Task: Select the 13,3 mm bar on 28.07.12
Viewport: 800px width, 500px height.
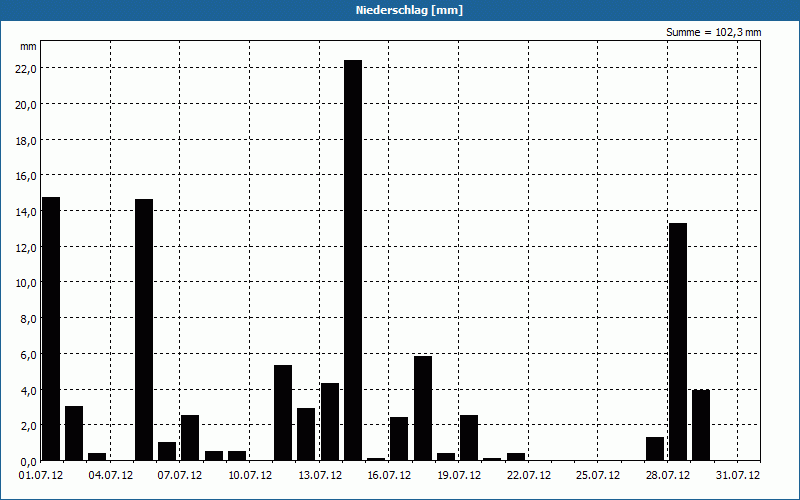Action: (x=678, y=342)
